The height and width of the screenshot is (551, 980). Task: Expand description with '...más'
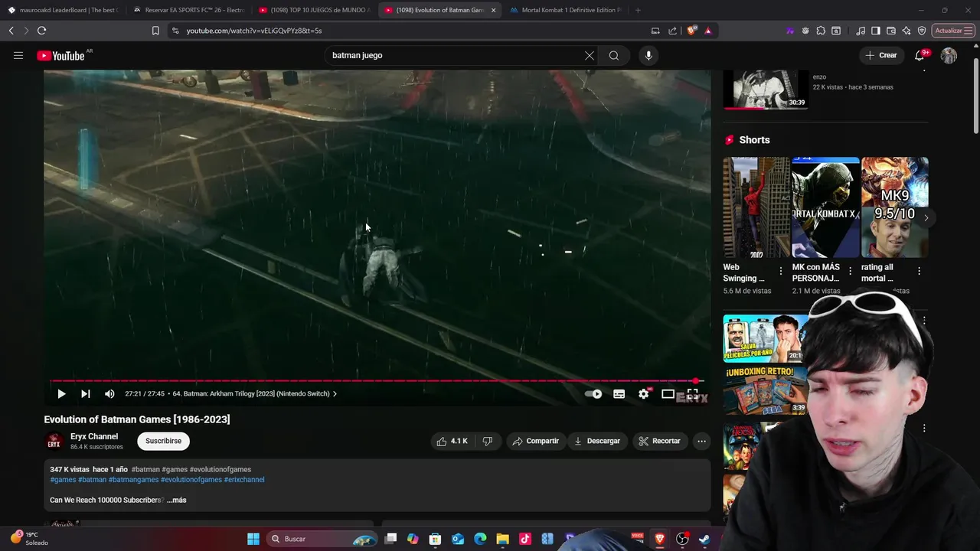pos(177,500)
